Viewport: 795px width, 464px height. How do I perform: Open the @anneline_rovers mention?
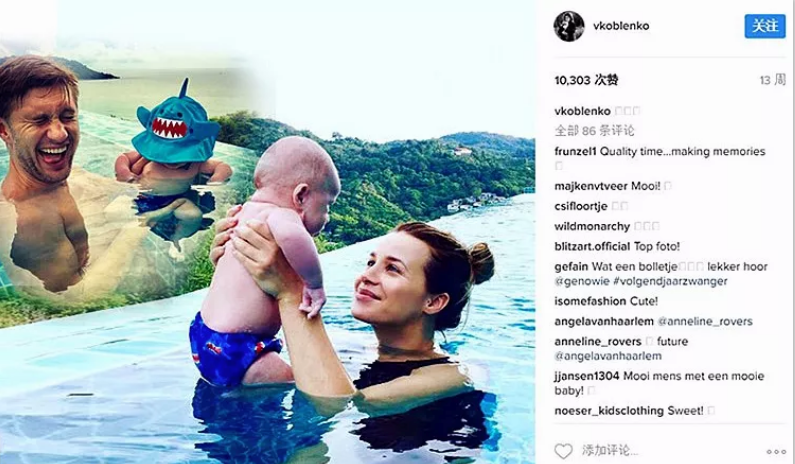705,322
